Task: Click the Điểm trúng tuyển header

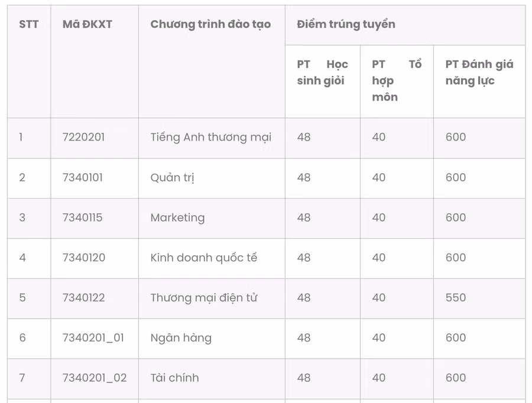Action: coord(346,24)
